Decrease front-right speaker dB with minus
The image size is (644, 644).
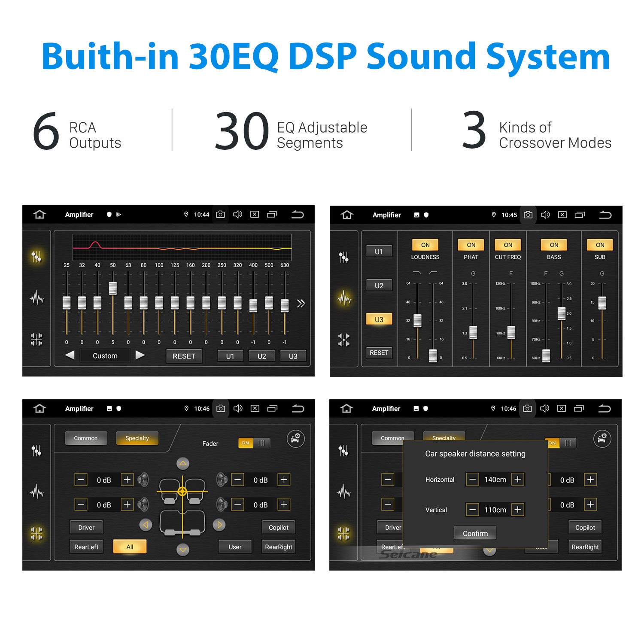(x=238, y=480)
